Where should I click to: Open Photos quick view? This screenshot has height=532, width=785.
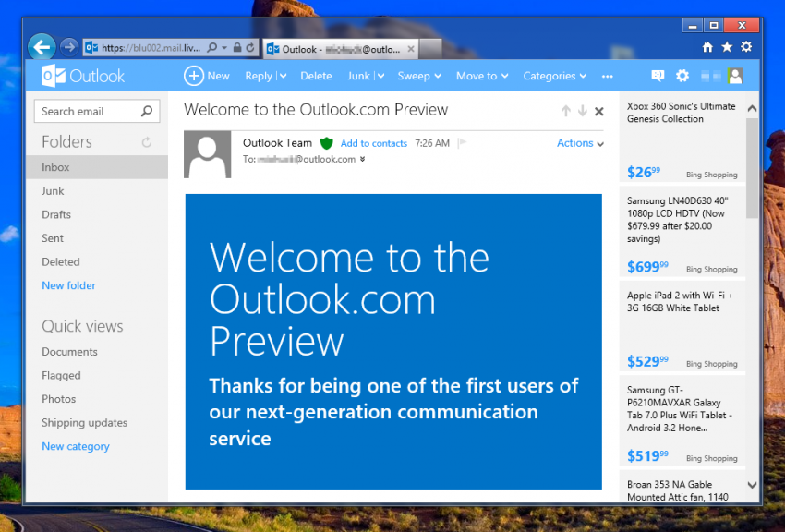pyautogui.click(x=58, y=399)
